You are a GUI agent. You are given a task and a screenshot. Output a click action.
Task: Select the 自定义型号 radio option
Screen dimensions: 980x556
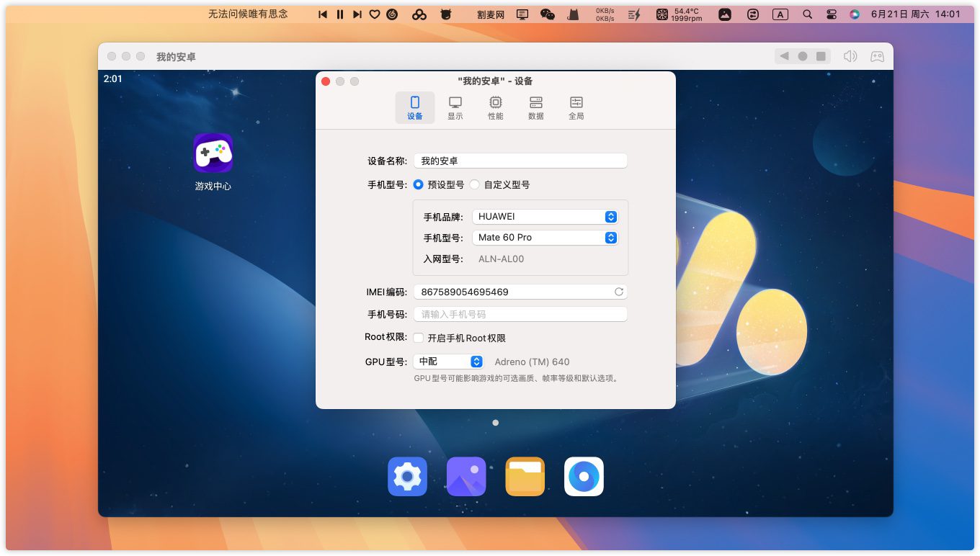click(475, 184)
